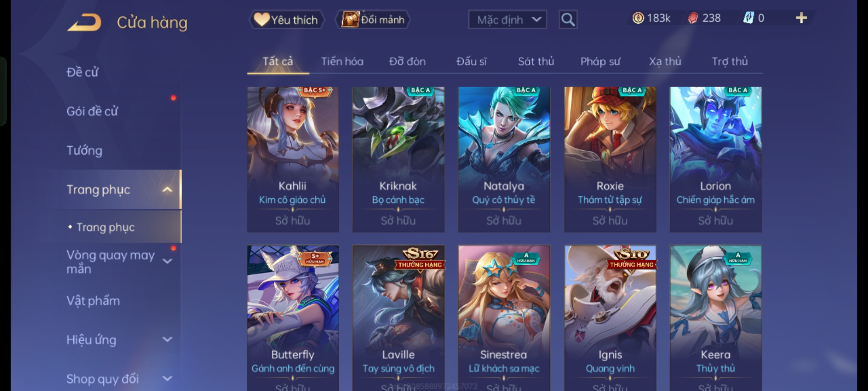Tap the gold coin balance icon
The height and width of the screenshot is (391, 868).
pyautogui.click(x=638, y=18)
